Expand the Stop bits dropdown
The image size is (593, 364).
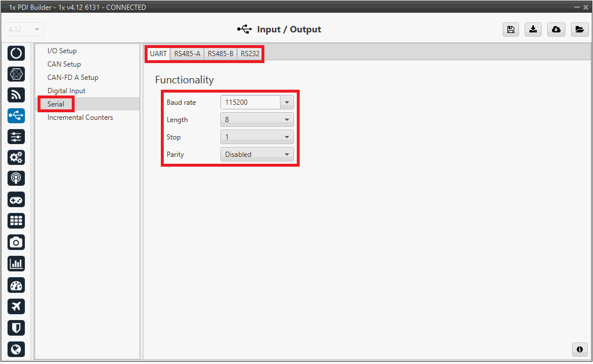pos(257,137)
